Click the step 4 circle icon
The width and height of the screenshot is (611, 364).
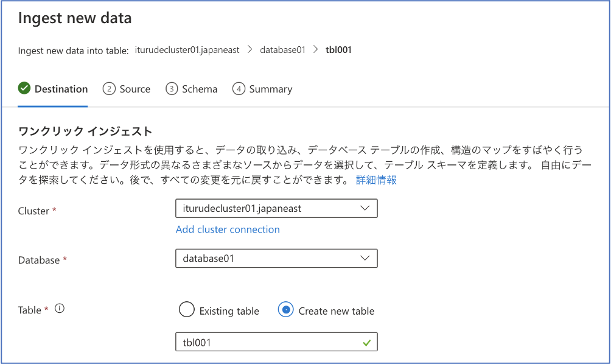pos(239,89)
